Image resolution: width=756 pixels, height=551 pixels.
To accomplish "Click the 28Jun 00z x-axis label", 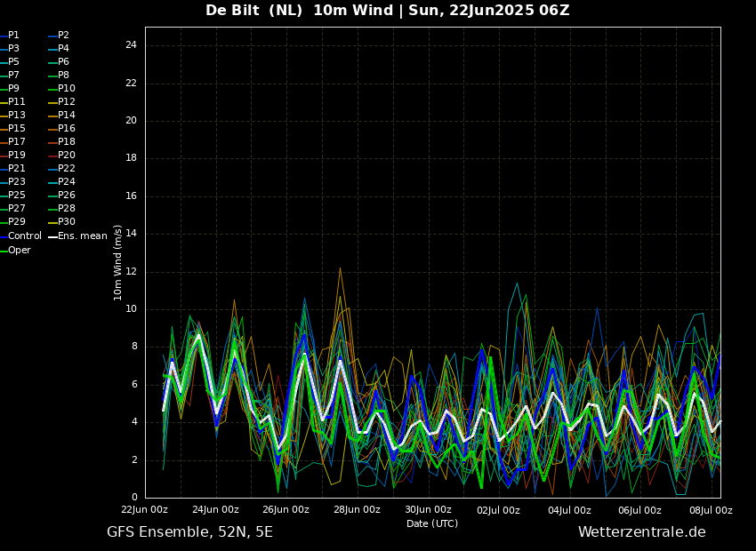I will [x=357, y=510].
